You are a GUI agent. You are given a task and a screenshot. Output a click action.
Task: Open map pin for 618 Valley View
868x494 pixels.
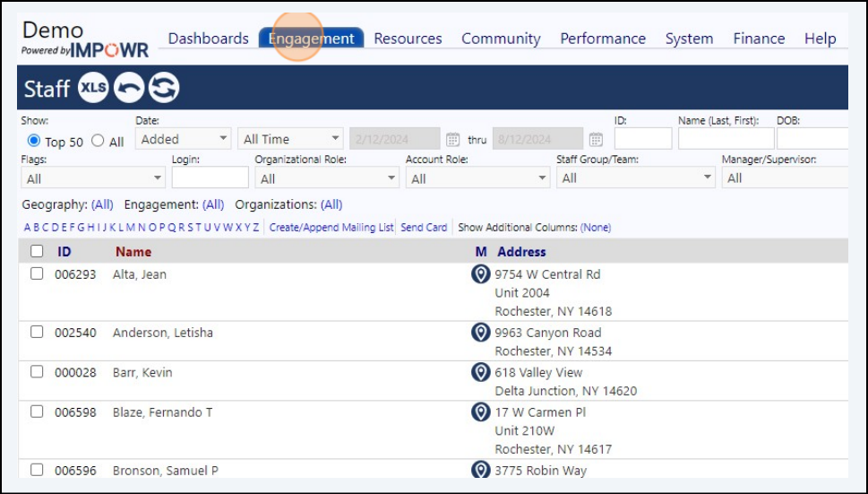(x=480, y=372)
